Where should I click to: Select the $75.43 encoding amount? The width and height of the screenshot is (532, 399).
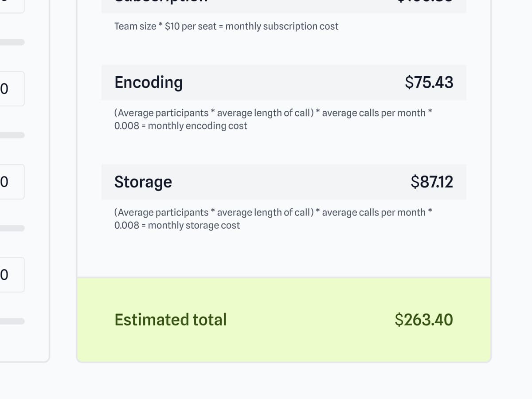coord(429,82)
